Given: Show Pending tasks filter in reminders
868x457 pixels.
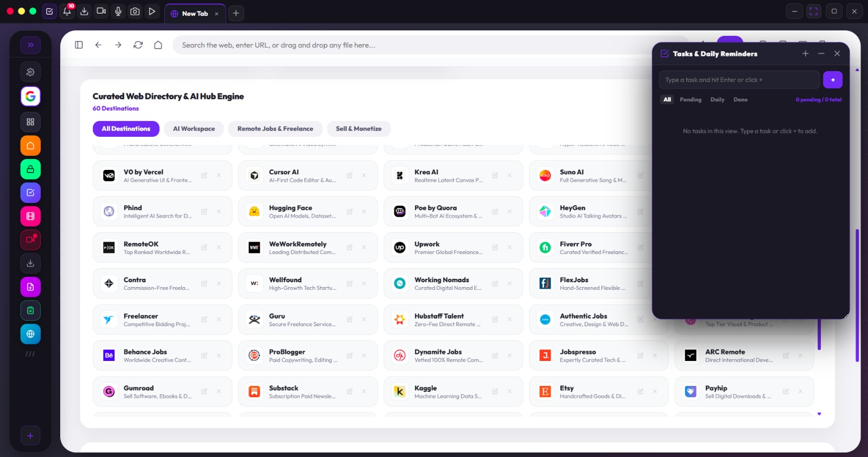Looking at the screenshot, I should coord(691,100).
